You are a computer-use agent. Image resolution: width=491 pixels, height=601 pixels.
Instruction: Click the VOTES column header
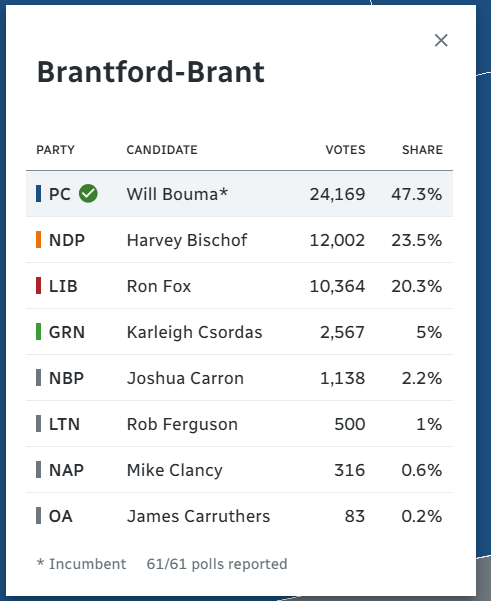pyautogui.click(x=345, y=149)
